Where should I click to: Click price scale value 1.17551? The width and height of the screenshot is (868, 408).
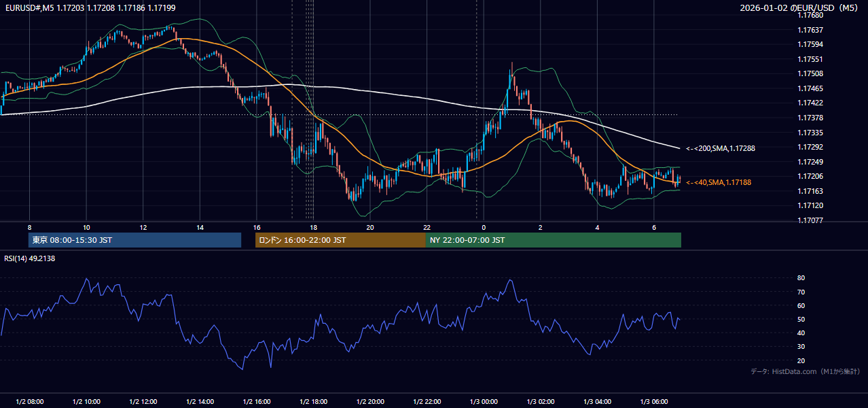811,59
